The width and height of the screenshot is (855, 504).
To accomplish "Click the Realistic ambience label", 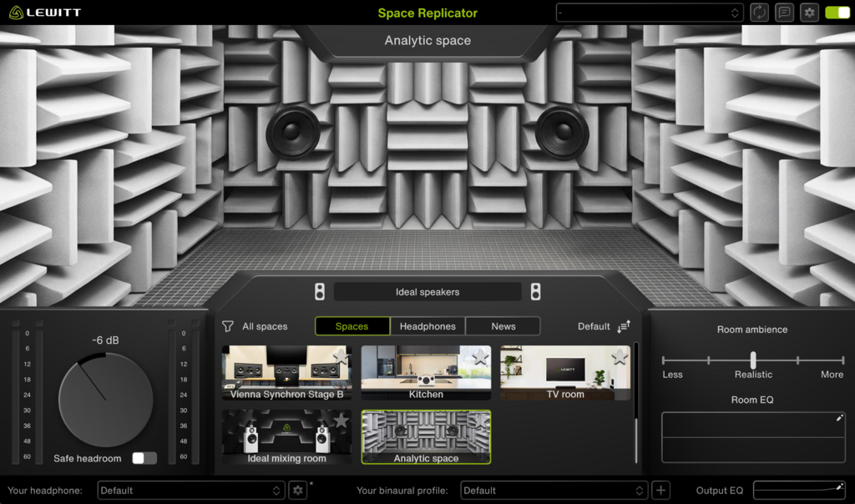I will [753, 375].
